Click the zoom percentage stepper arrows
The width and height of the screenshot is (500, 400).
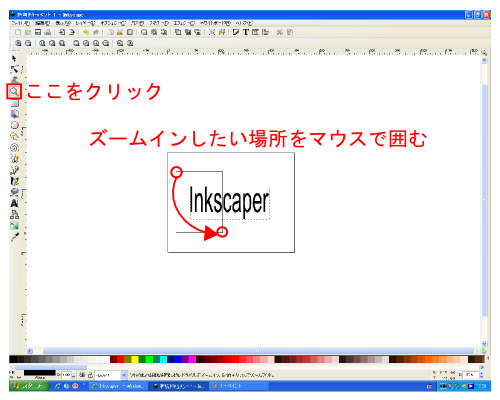pos(481,375)
